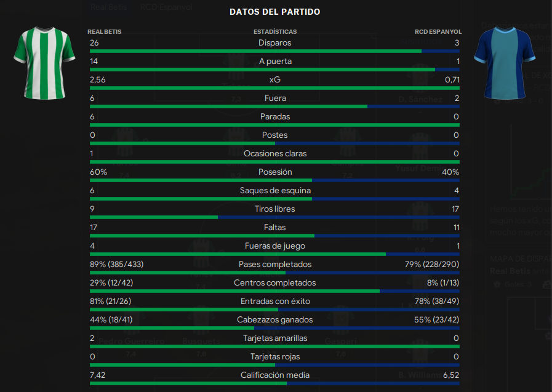Open the RCD Espanyol tab

166,7
